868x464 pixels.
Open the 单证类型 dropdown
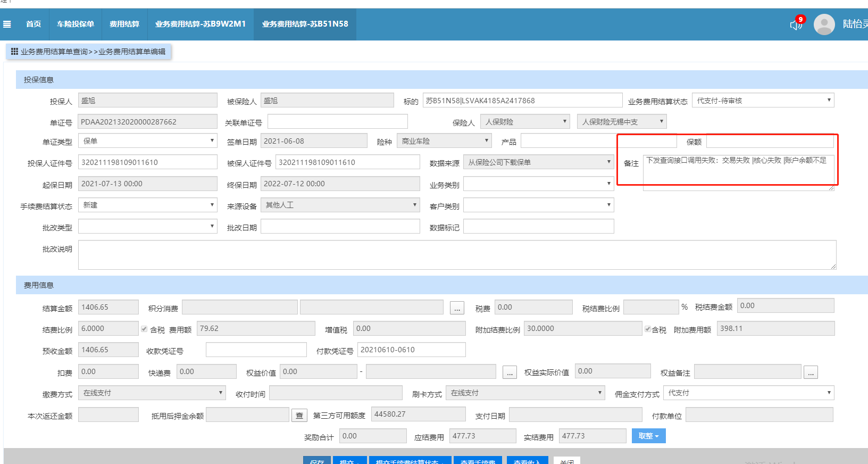(x=147, y=141)
